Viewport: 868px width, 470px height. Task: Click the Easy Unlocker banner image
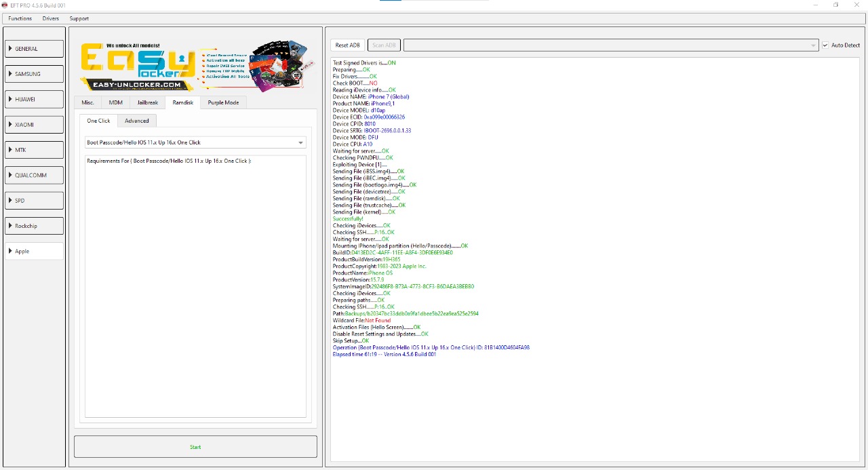[x=197, y=66]
